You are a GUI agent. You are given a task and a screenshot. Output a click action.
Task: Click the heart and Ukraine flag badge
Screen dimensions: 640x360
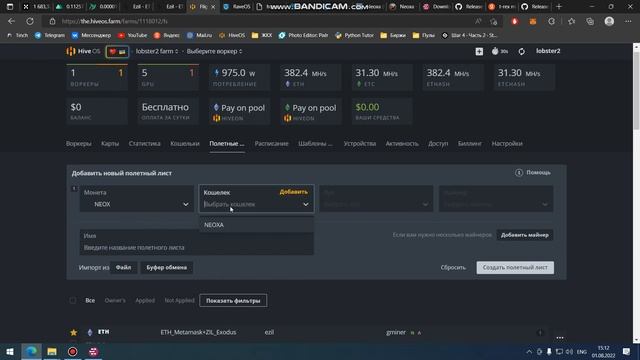117,52
